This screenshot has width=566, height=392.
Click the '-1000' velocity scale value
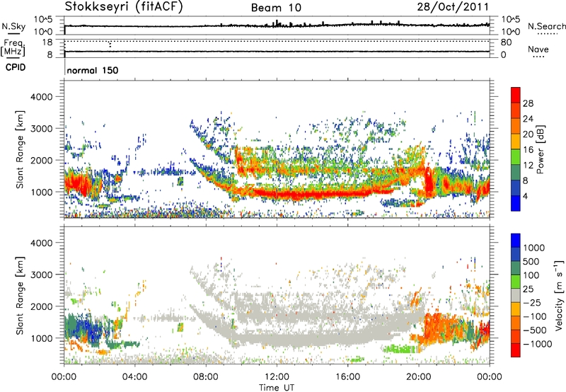tap(537, 344)
